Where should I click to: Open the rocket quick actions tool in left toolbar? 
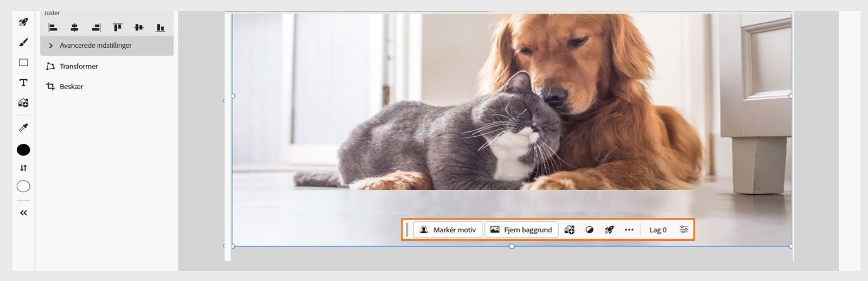23,22
